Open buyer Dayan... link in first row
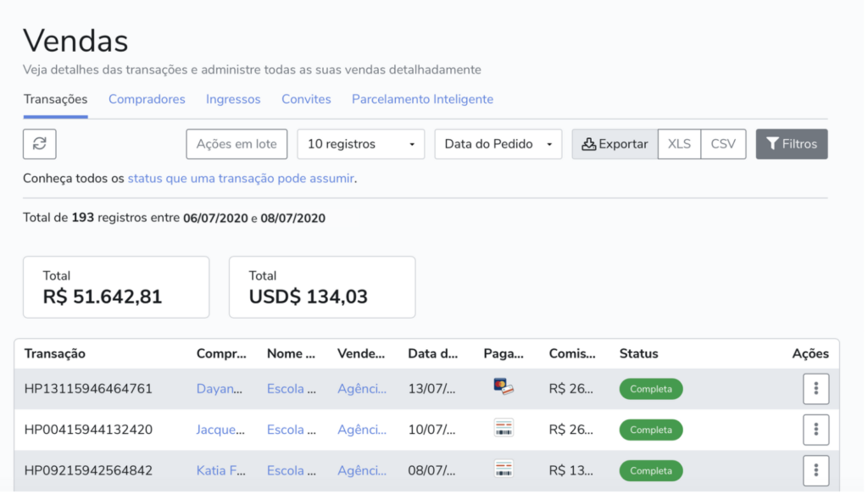The height and width of the screenshot is (494, 868). click(x=220, y=389)
